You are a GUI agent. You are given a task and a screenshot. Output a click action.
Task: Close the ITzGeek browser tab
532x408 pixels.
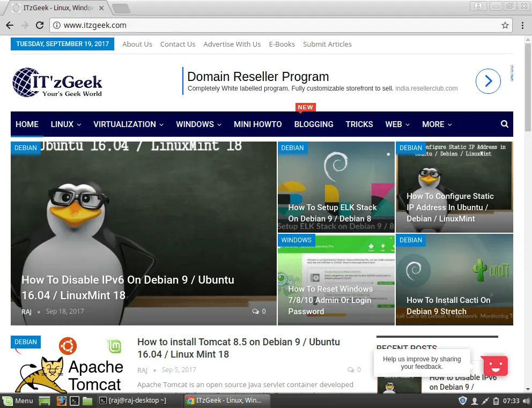click(101, 8)
